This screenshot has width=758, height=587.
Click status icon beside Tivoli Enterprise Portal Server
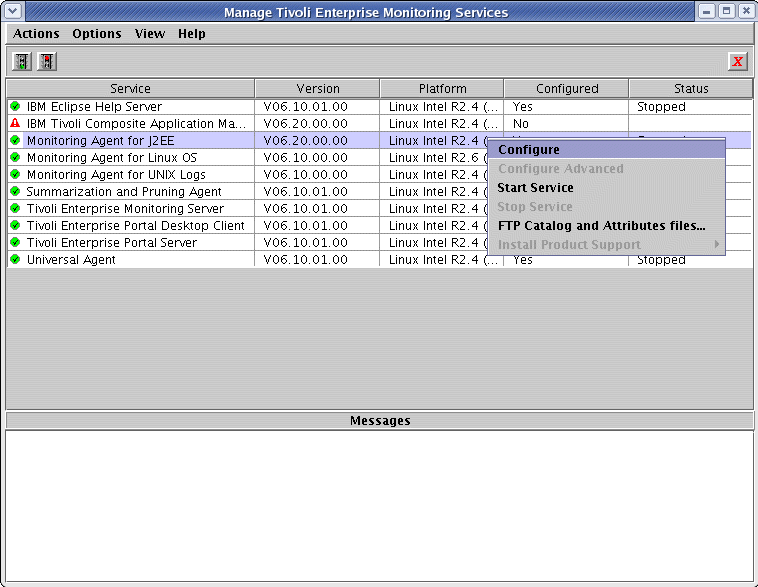15,242
